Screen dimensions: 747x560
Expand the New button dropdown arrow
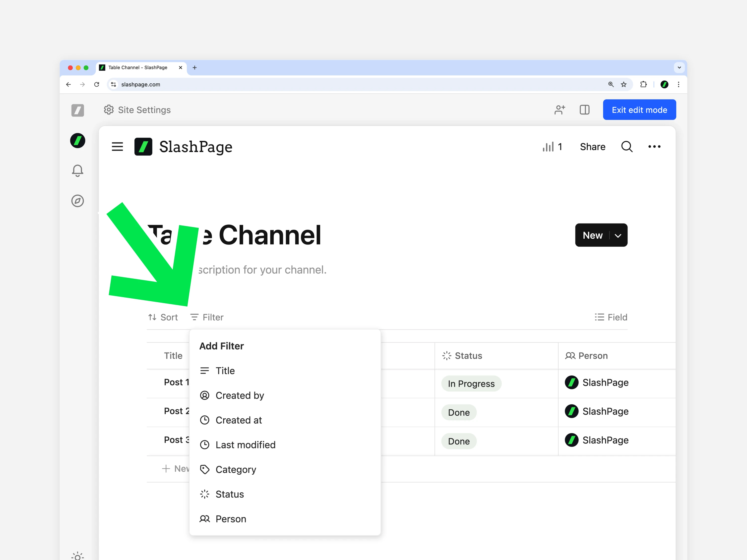[x=618, y=235]
